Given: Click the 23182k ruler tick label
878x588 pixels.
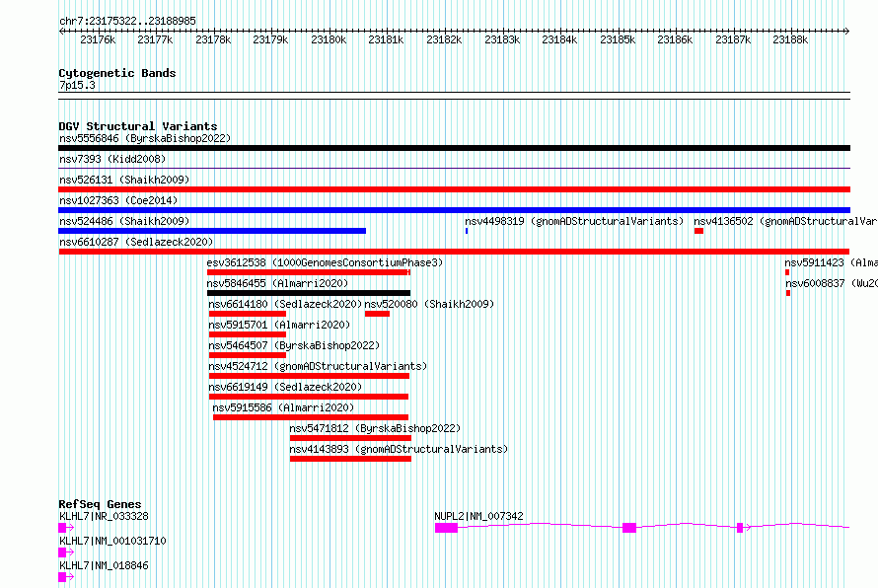Looking at the screenshot, I should tap(444, 39).
